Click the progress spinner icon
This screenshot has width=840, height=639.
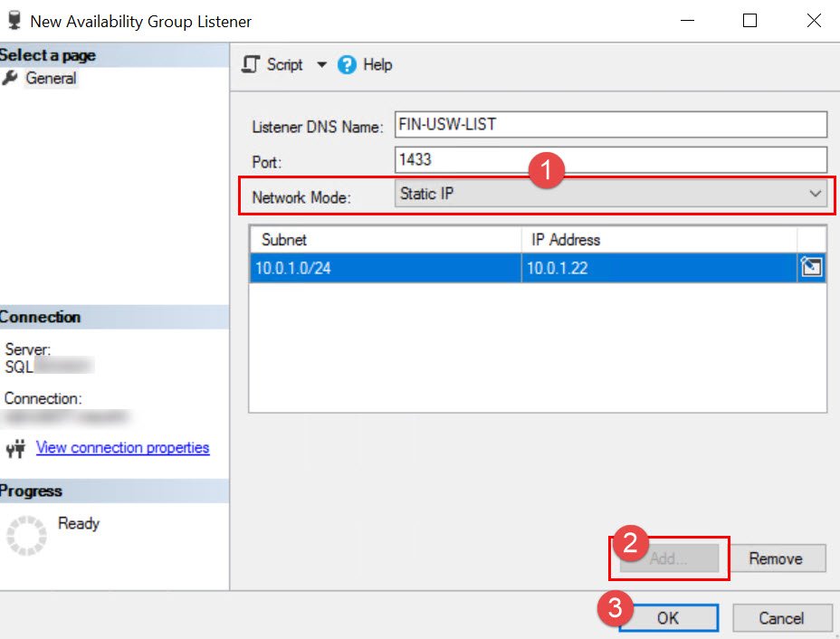pos(26,536)
